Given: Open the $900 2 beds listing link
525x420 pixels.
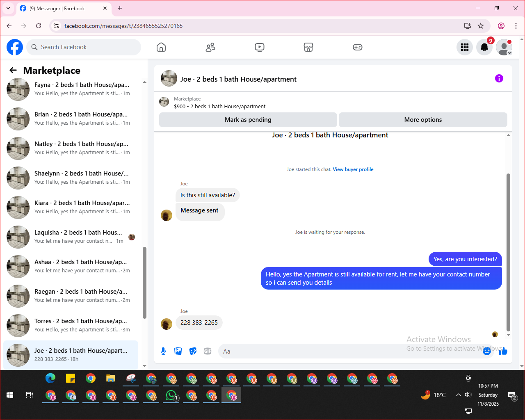Looking at the screenshot, I should click(219, 106).
